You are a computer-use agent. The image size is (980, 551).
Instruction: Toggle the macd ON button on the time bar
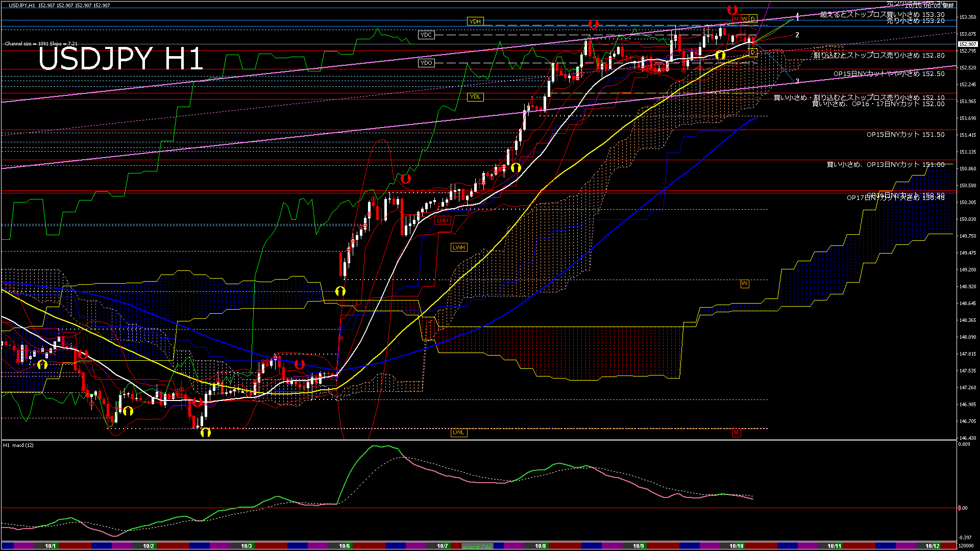pos(477,546)
